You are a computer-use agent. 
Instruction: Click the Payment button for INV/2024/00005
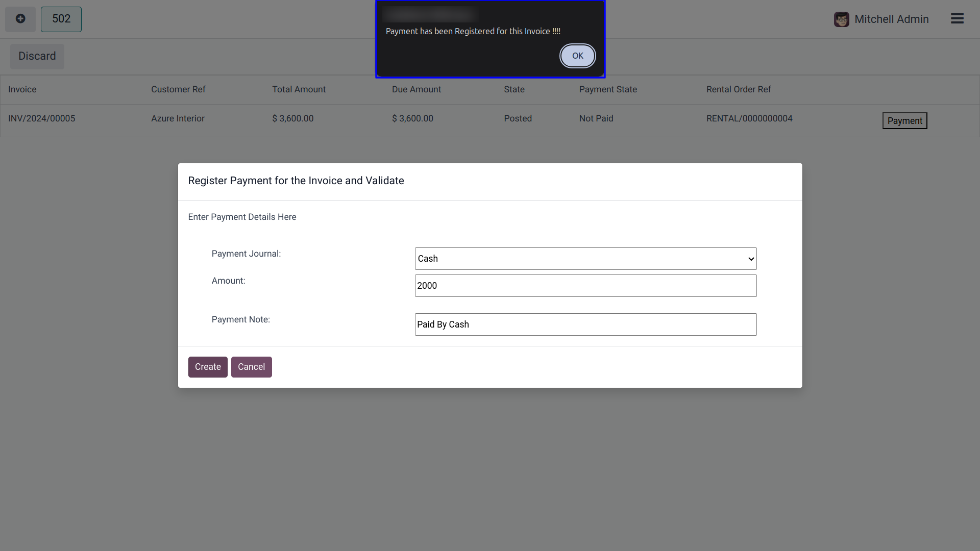(904, 121)
